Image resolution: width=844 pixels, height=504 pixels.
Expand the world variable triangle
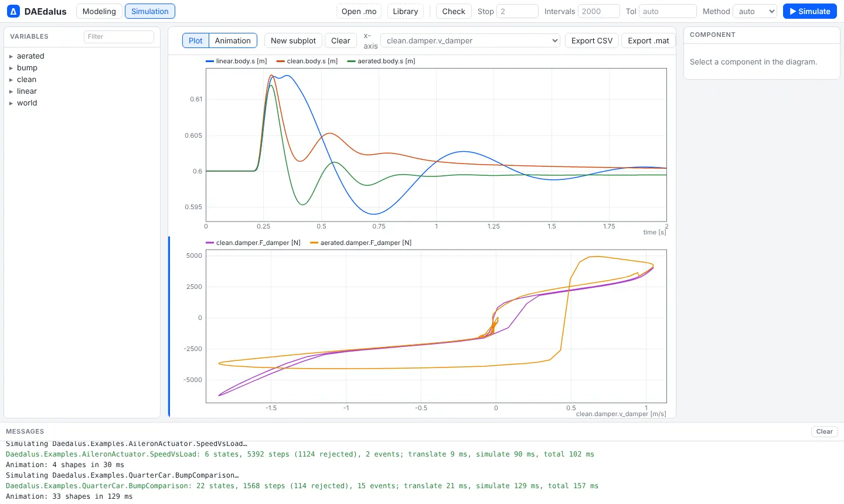[x=11, y=103]
